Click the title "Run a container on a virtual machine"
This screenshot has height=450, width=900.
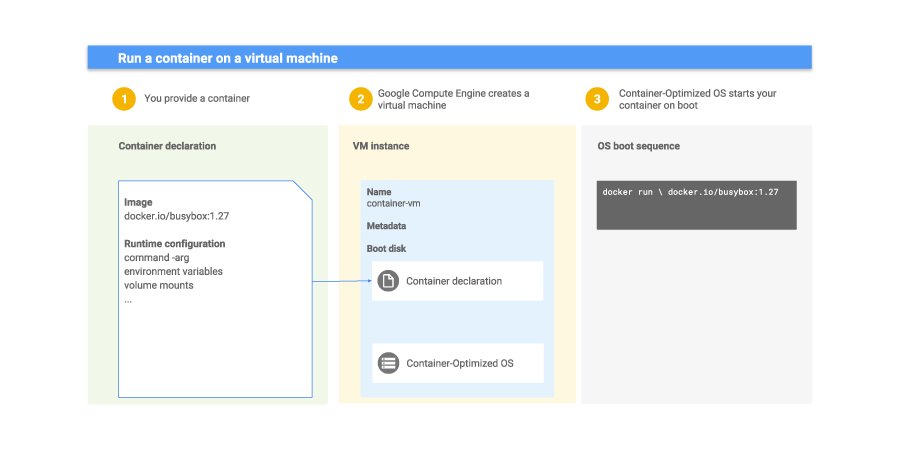pyautogui.click(x=228, y=58)
